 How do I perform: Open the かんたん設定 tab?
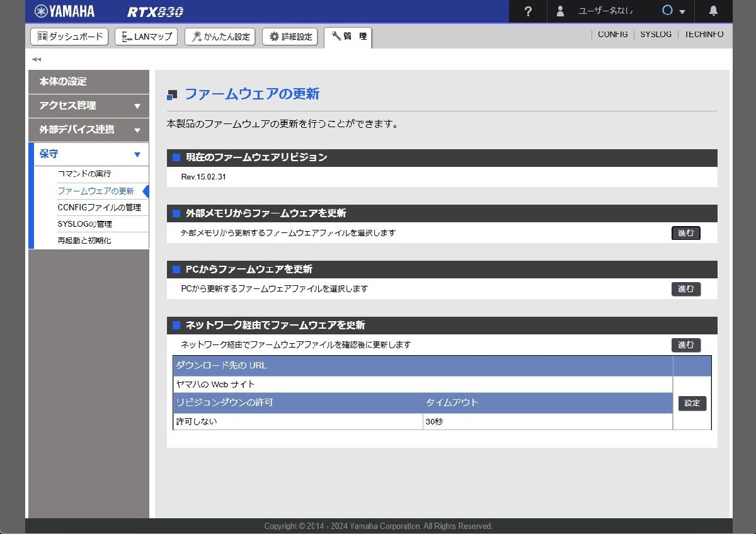(x=220, y=37)
